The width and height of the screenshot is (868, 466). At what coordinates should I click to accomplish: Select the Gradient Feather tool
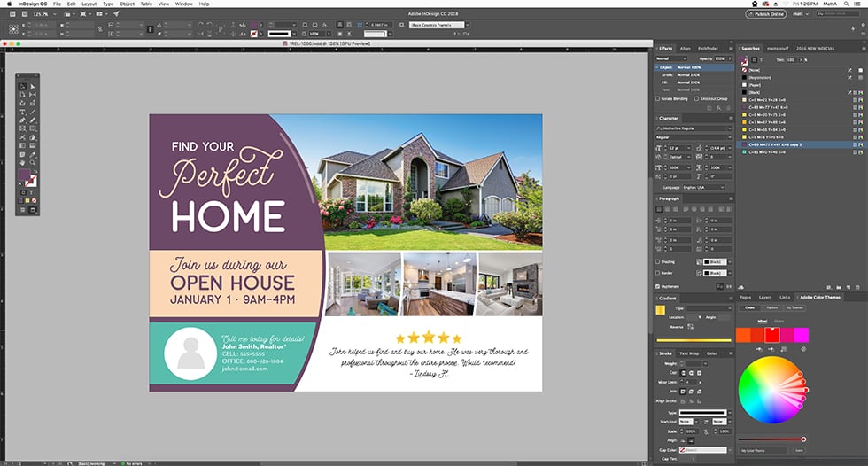point(33,145)
